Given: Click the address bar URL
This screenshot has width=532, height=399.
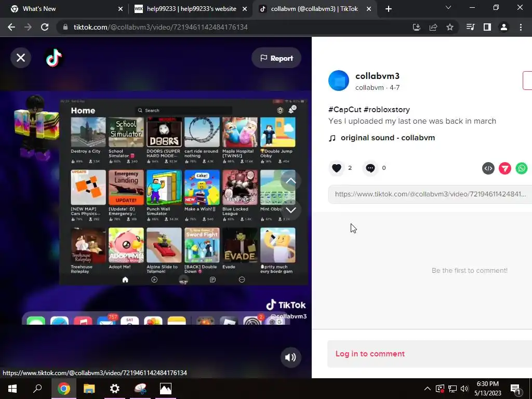Looking at the screenshot, I should [x=161, y=27].
